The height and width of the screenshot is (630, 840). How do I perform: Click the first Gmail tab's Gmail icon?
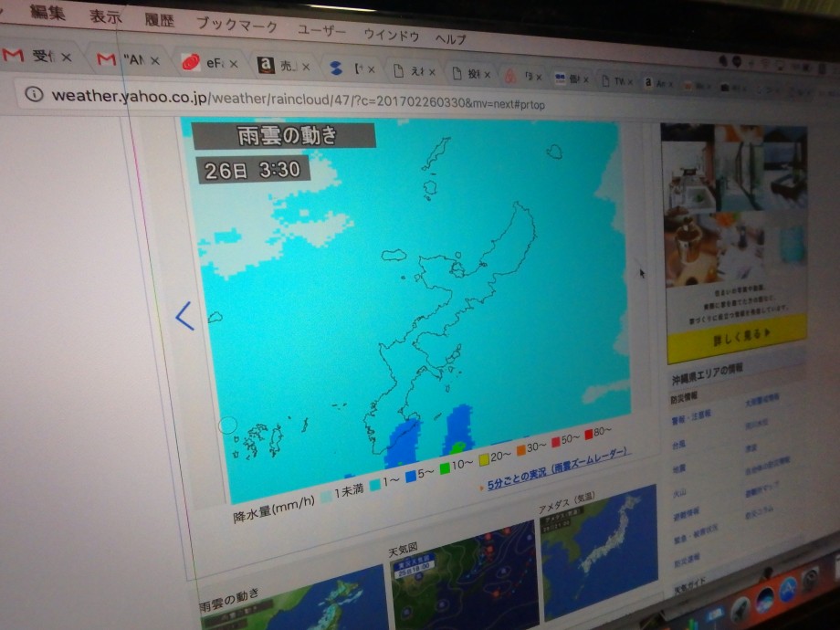pyautogui.click(x=13, y=54)
